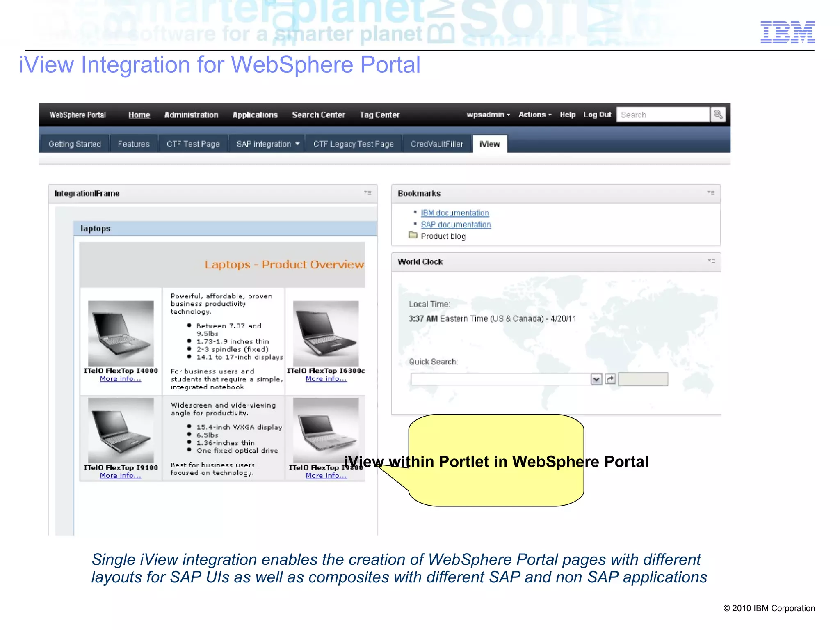
Task: Click the ITelO FlexTop I9100 laptop image
Action: click(121, 430)
